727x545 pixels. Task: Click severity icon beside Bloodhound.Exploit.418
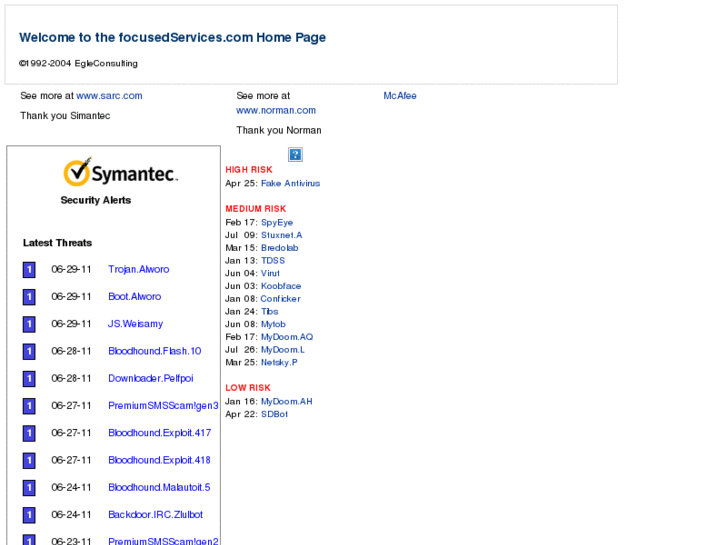tap(29, 461)
